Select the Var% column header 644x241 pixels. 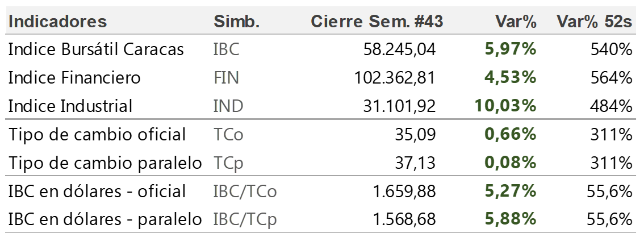[516, 22]
